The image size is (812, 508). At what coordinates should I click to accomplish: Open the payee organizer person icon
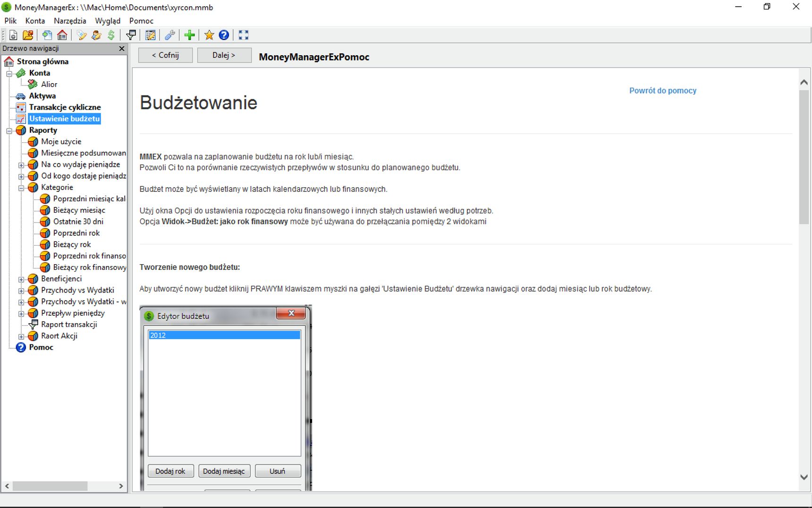(96, 35)
